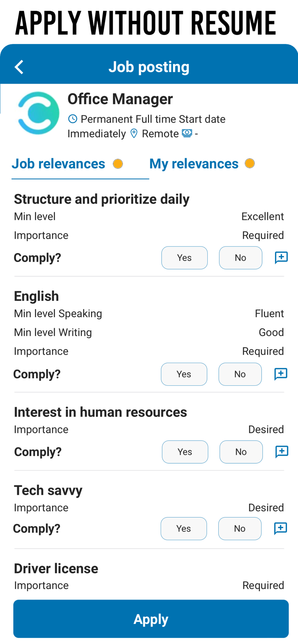Click the location pin icon before Remote
This screenshot has width=298, height=644.
(134, 133)
